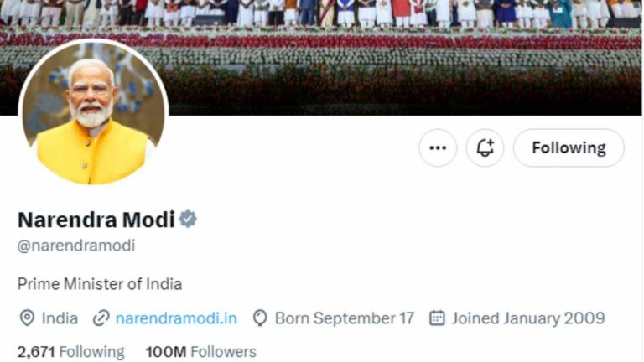View the 100M Followers list

(x=200, y=352)
